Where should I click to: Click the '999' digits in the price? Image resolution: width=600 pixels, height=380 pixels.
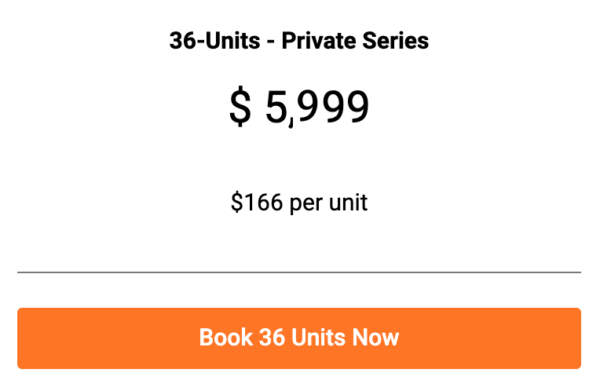[333, 106]
